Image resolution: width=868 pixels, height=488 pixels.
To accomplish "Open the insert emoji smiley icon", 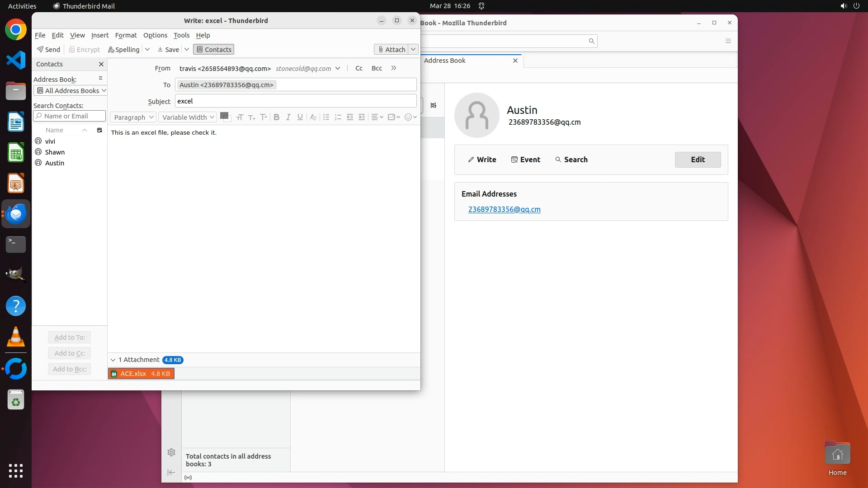I will (x=408, y=117).
